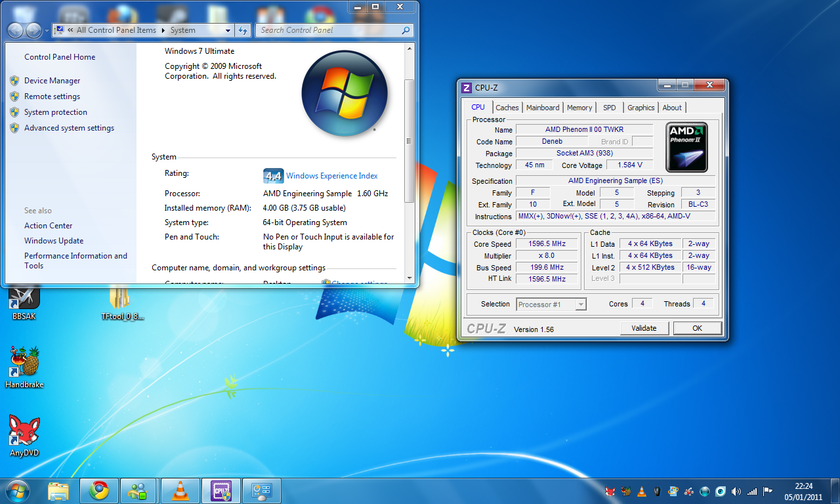Click the scroll-down arrow in System window
This screenshot has height=504, width=840.
click(x=409, y=278)
